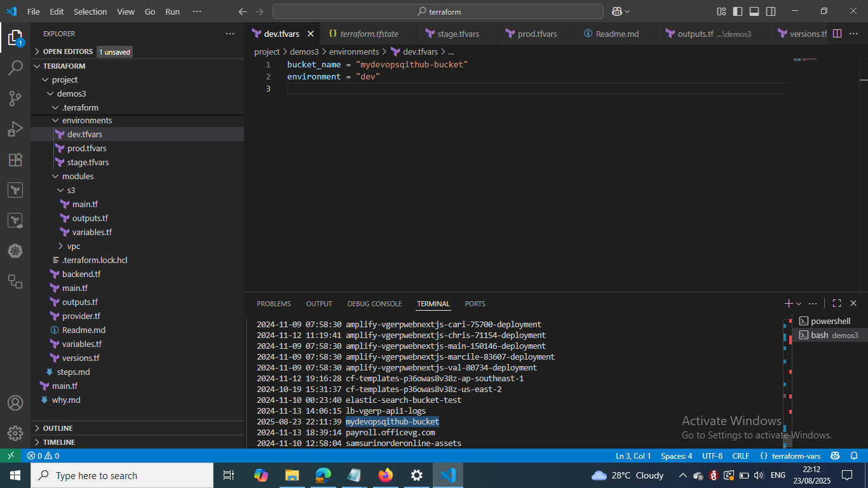The height and width of the screenshot is (488, 868).
Task: Click the terraform command search box
Action: pos(438,11)
